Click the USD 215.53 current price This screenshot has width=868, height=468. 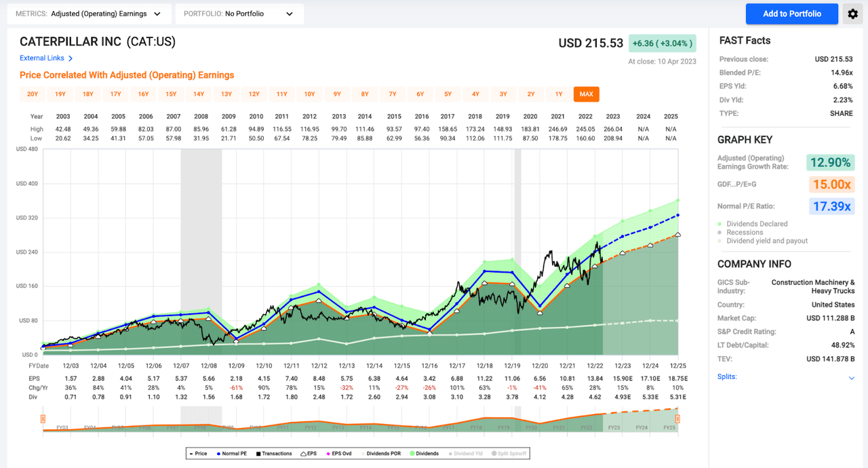tap(591, 43)
